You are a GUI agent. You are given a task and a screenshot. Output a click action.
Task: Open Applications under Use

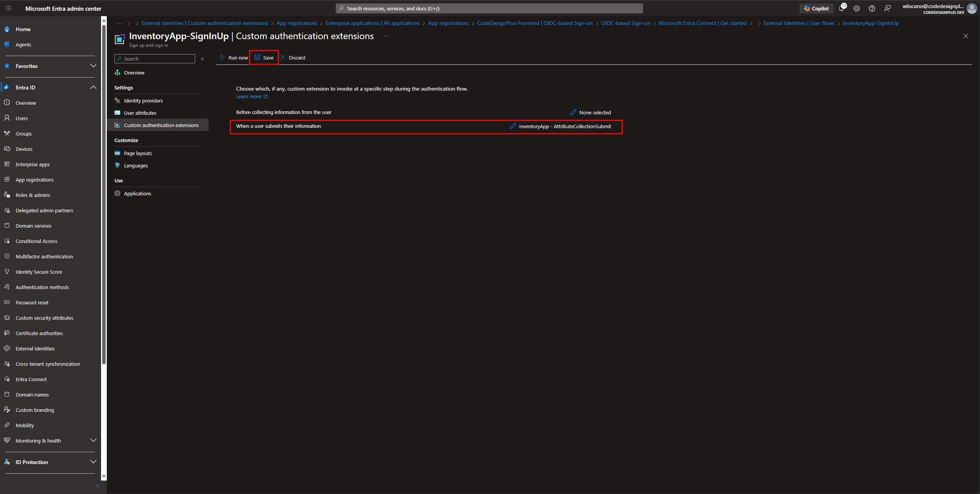tap(138, 193)
